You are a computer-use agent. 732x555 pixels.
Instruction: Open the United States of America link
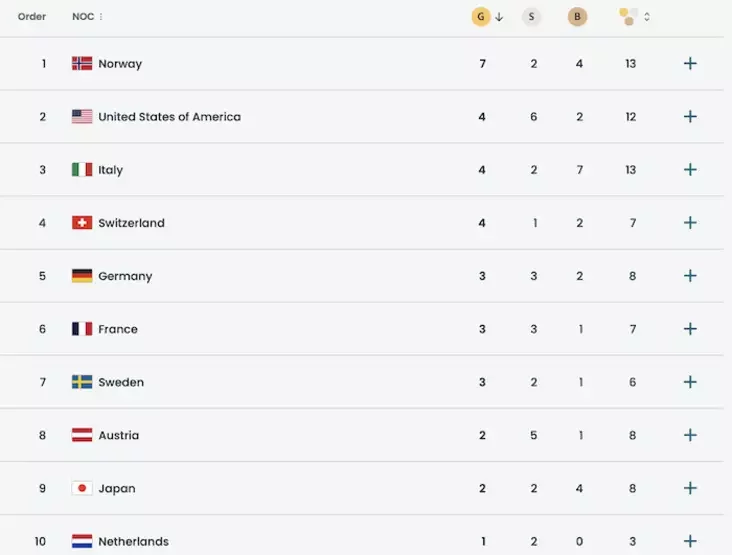[169, 117]
